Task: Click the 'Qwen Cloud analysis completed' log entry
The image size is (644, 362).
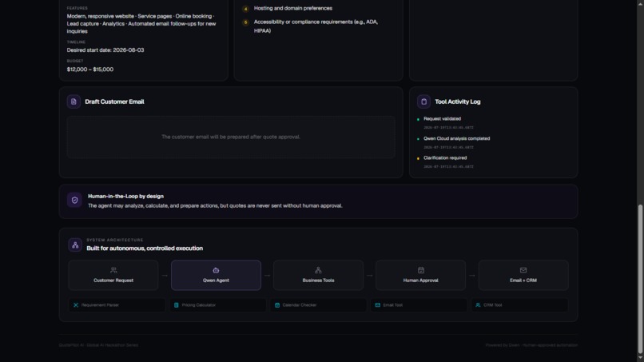Action: click(456, 138)
